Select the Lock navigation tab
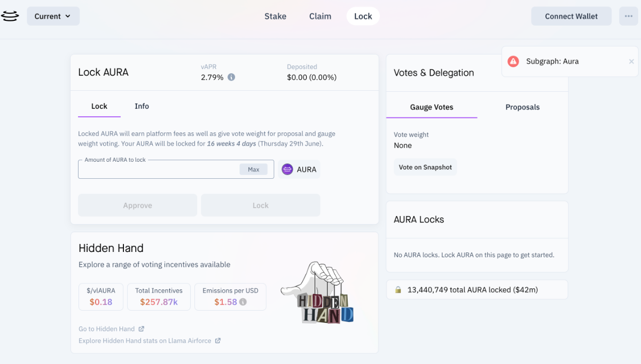The height and width of the screenshot is (364, 641). pyautogui.click(x=363, y=16)
